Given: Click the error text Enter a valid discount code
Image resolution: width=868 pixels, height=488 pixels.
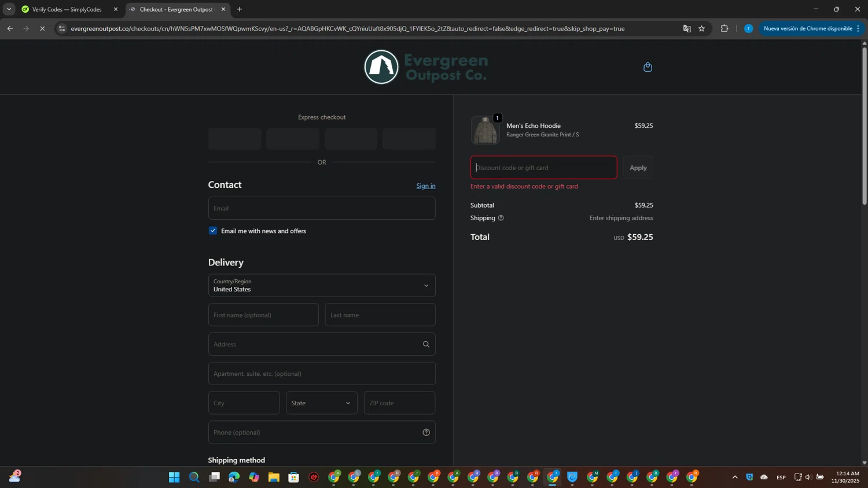Looking at the screenshot, I should (524, 186).
